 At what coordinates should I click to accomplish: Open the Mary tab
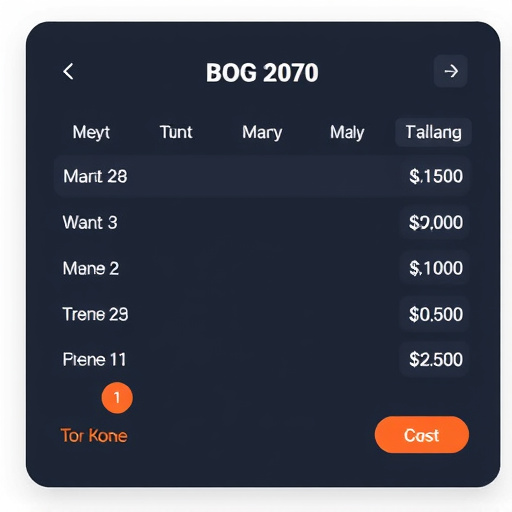[x=262, y=132]
